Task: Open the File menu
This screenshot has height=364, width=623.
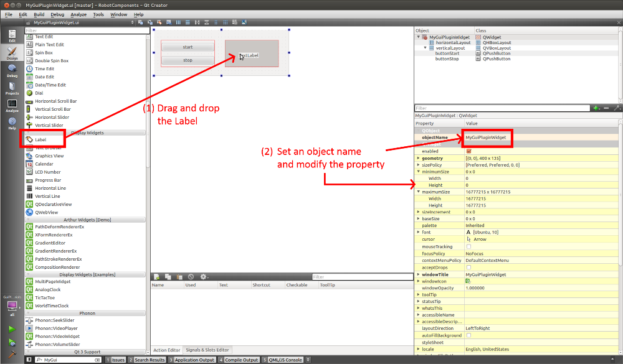Action: pos(9,14)
